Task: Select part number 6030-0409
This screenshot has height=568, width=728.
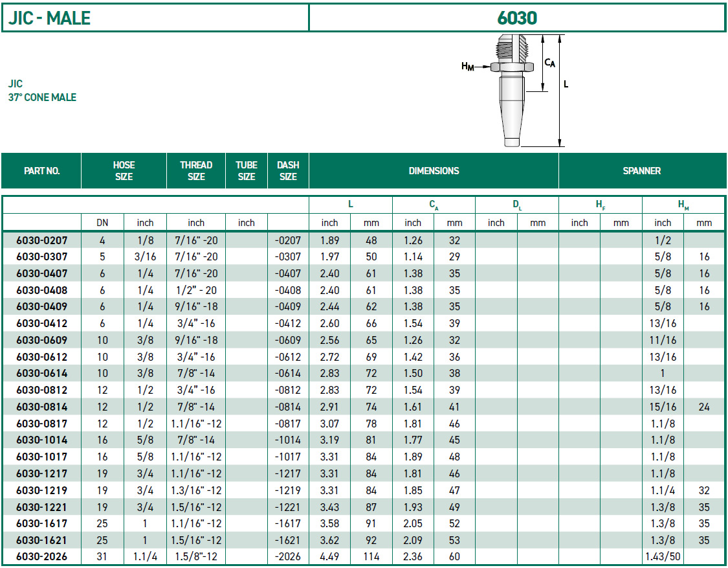Action: (42, 306)
